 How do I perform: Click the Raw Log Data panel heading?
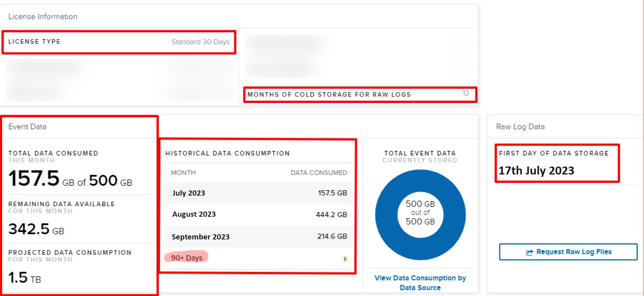(x=520, y=127)
